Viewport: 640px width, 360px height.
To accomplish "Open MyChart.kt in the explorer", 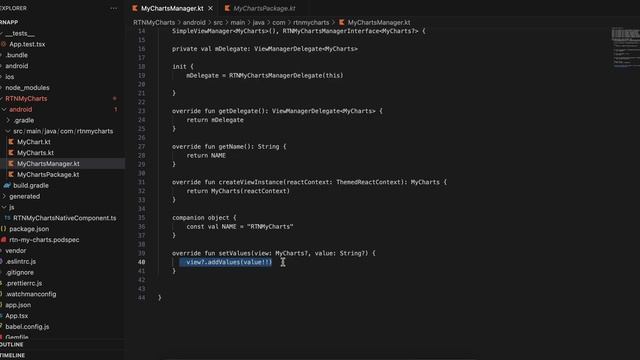I will click(33, 142).
